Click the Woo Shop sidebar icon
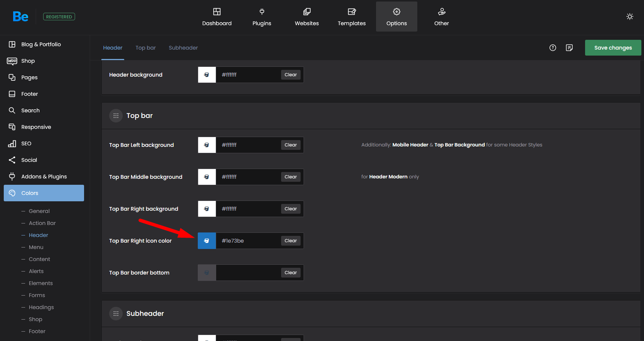Screen dimensions: 644x341 [12, 61]
